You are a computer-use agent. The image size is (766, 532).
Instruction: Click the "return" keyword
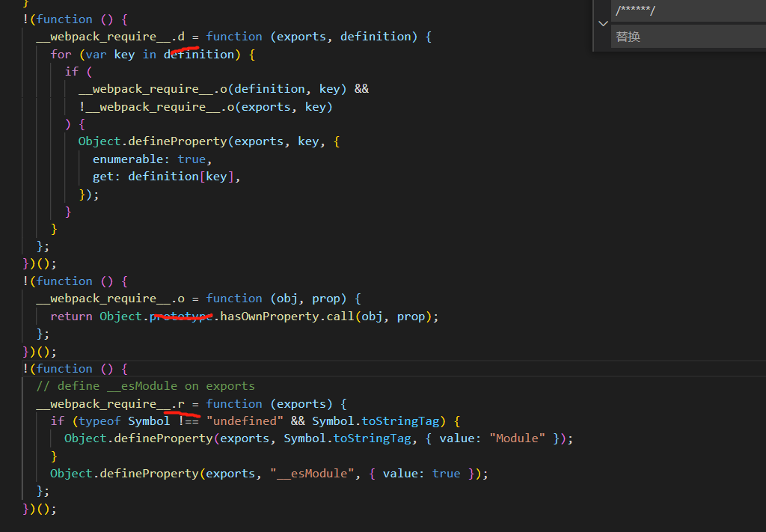(71, 317)
